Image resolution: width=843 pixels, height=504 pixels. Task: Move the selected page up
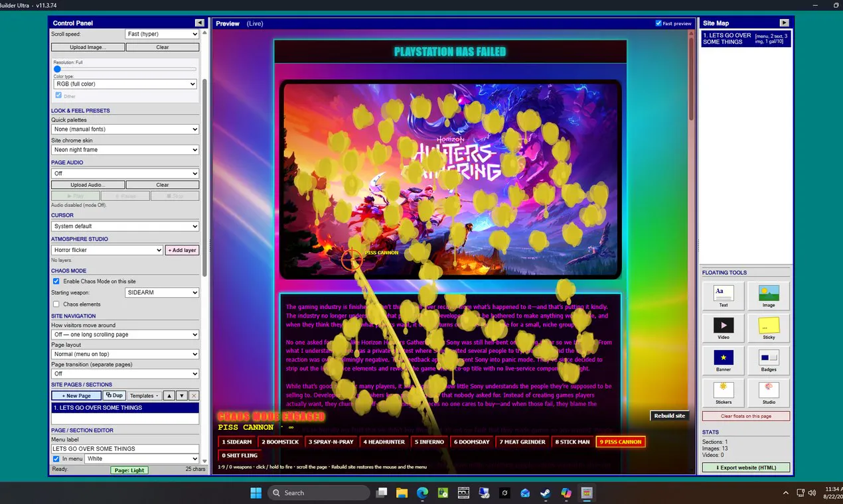click(x=169, y=396)
